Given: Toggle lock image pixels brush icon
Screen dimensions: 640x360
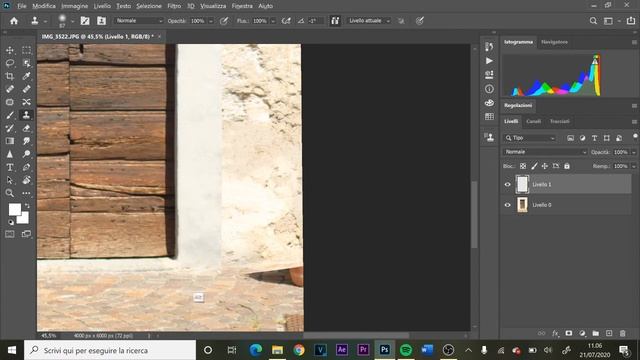Looking at the screenshot, I should [534, 166].
